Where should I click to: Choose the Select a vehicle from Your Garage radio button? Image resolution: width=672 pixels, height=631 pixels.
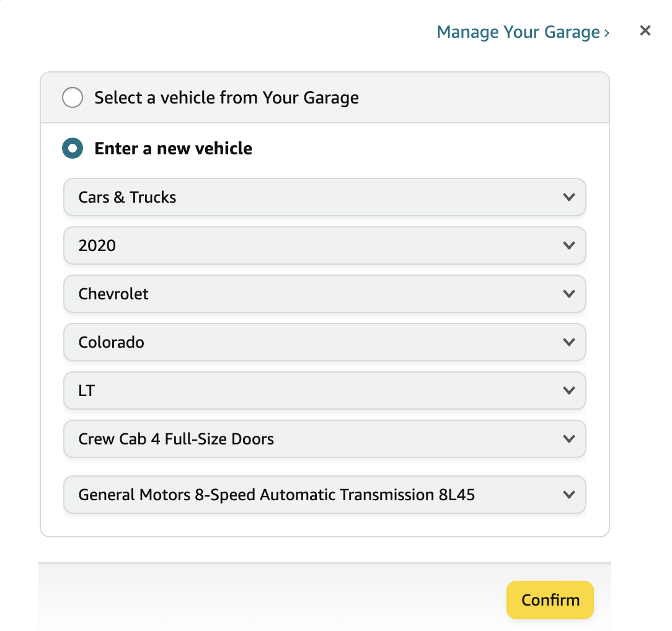coord(73,98)
